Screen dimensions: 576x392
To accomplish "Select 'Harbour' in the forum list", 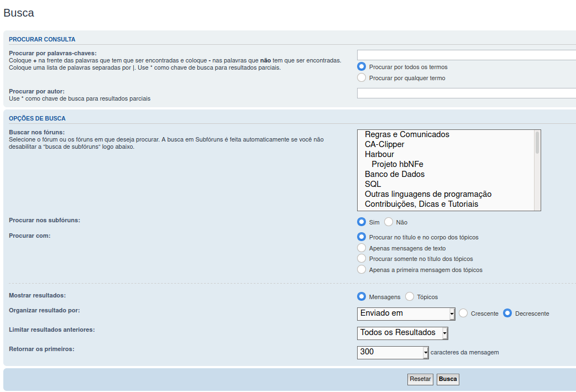I will click(x=379, y=154).
